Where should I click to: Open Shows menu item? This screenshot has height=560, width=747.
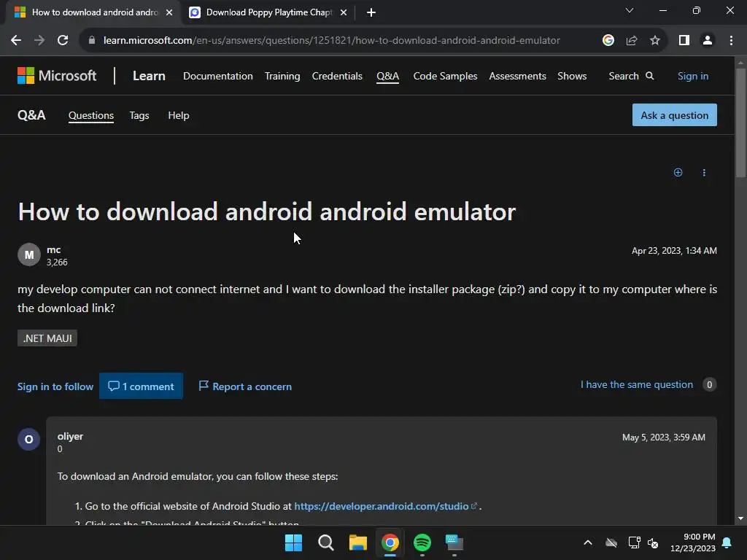[572, 76]
